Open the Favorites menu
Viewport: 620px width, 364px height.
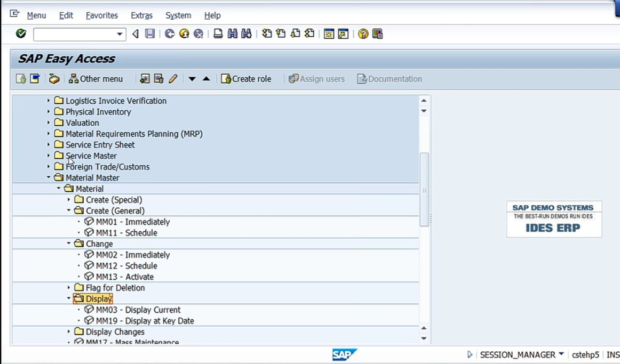tap(101, 15)
